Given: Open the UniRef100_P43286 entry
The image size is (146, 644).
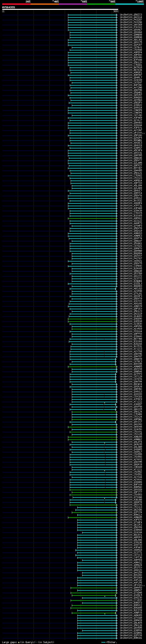Looking at the screenshot, I should coord(131,22).
